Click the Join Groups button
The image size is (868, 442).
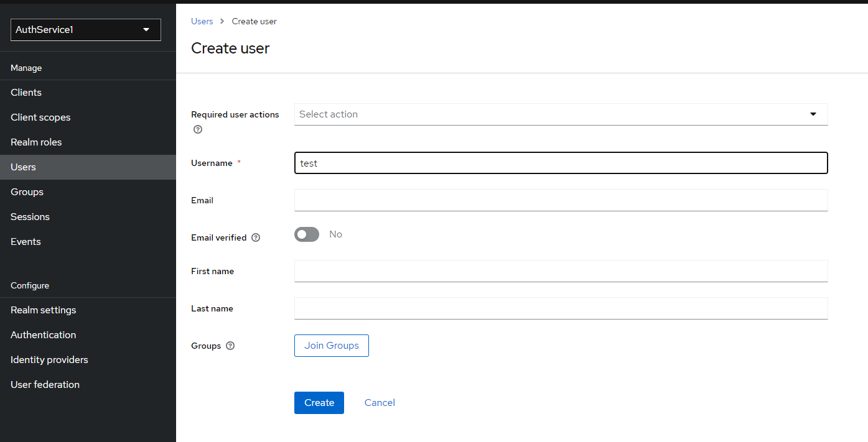(331, 346)
